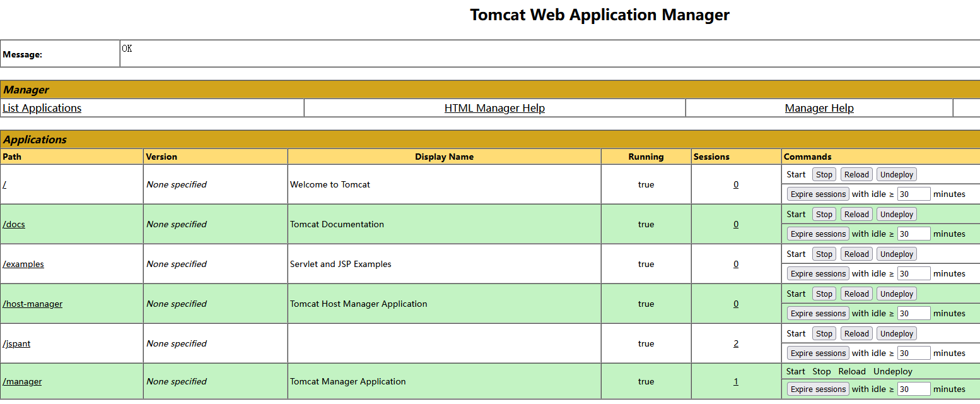Open the root / path link

tap(4, 184)
